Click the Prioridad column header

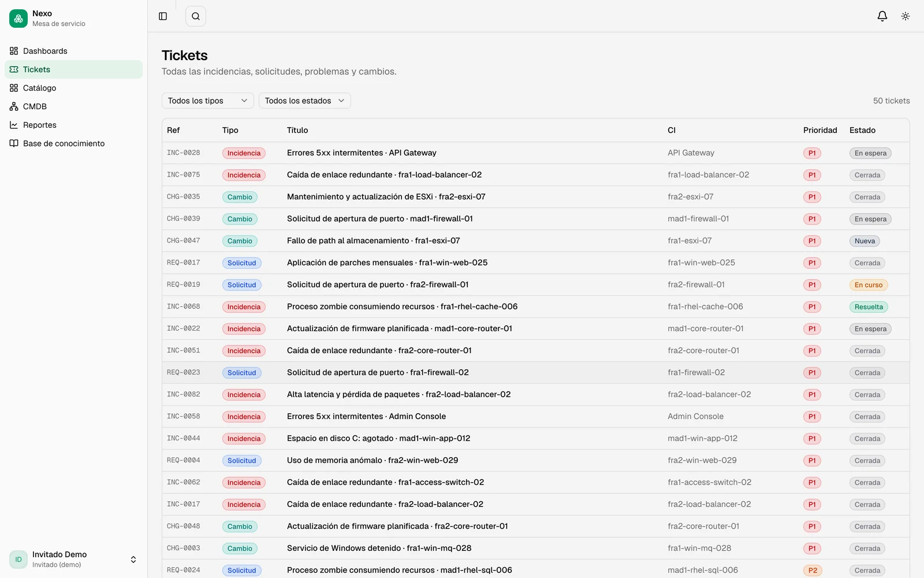(x=820, y=130)
